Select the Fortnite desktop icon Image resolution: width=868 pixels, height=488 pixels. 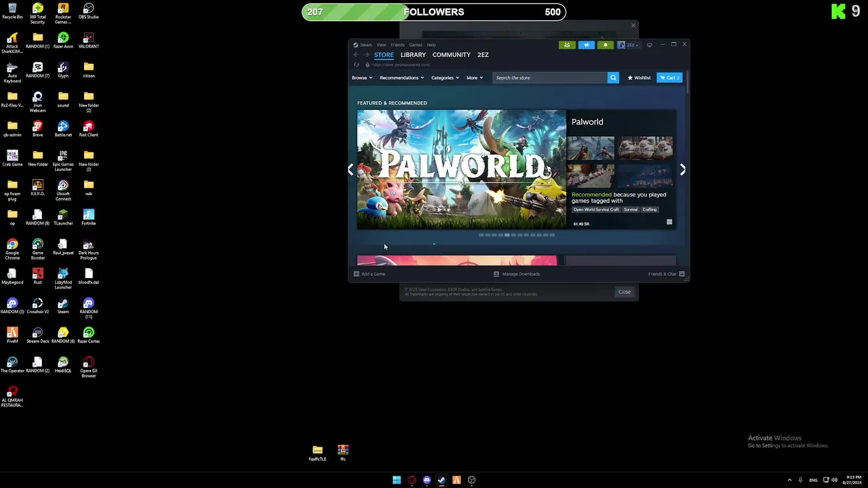(88, 218)
